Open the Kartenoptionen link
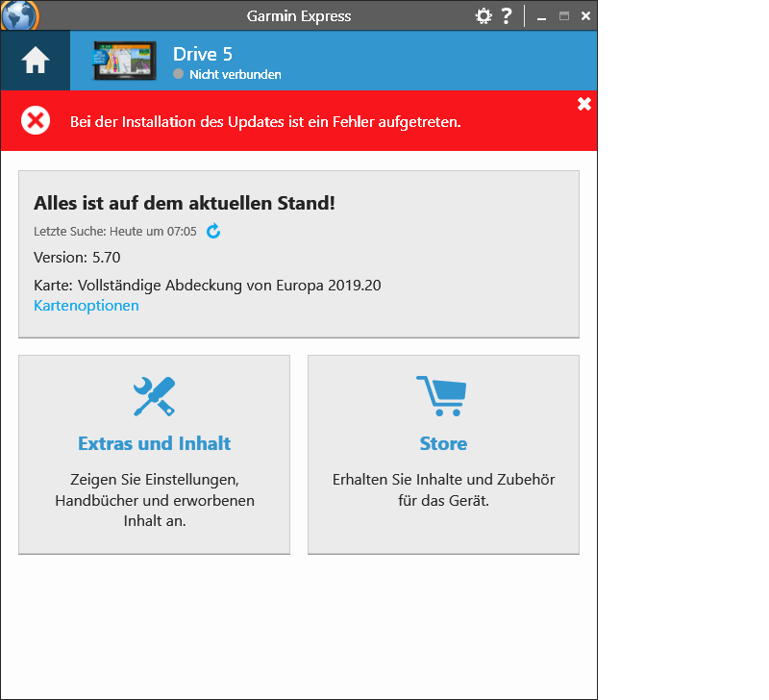 coord(87,306)
